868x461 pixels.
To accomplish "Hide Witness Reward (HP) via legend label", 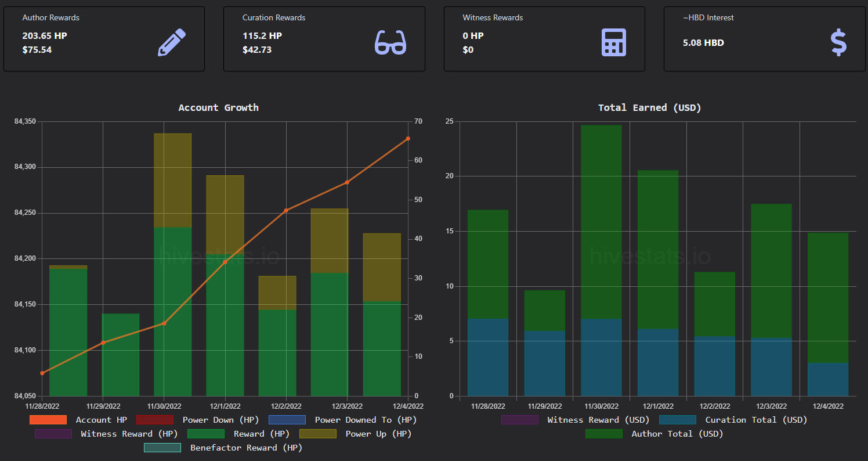I will tap(130, 434).
